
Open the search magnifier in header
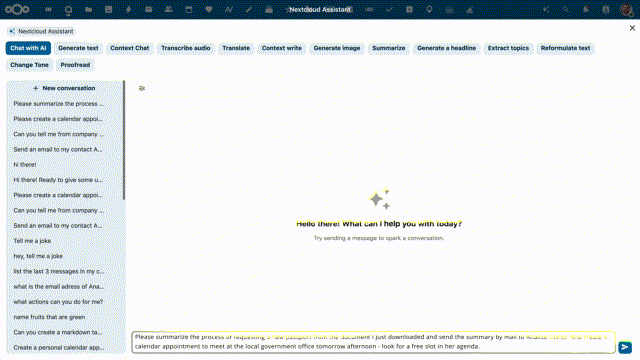pos(565,9)
